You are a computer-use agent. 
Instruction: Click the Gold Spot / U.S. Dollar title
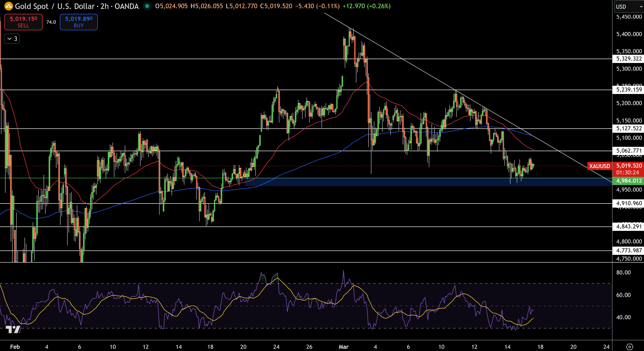point(55,6)
